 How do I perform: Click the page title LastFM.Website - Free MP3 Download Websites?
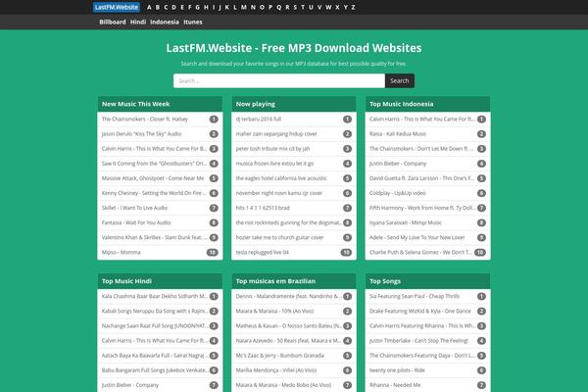coord(294,48)
